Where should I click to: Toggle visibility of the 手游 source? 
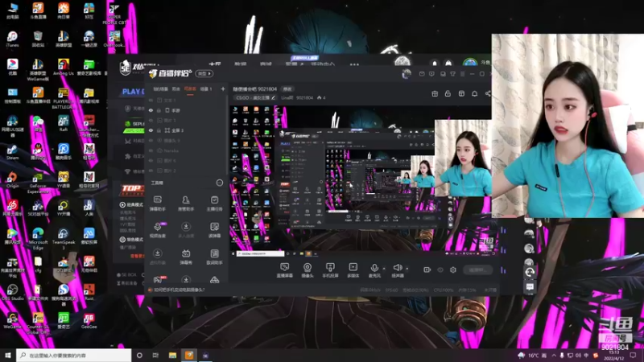[x=151, y=110]
